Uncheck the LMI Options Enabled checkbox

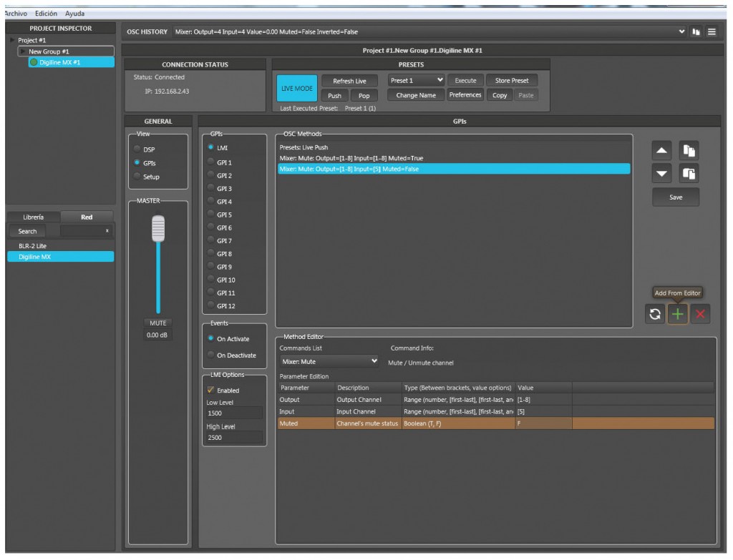tap(210, 390)
